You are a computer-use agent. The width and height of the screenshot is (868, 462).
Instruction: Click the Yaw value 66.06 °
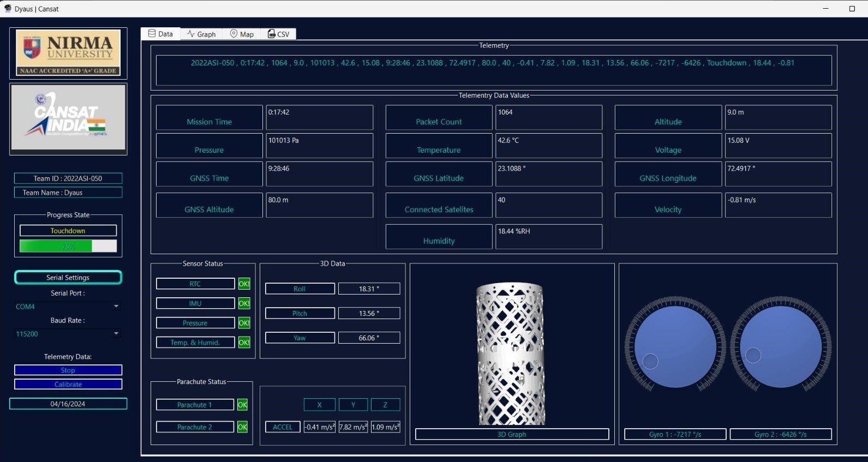[x=369, y=338]
